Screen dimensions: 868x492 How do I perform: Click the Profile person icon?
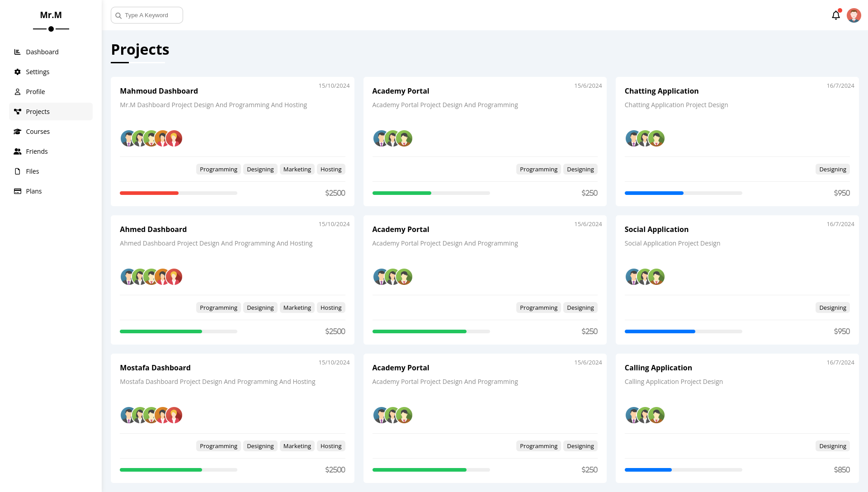coord(18,92)
